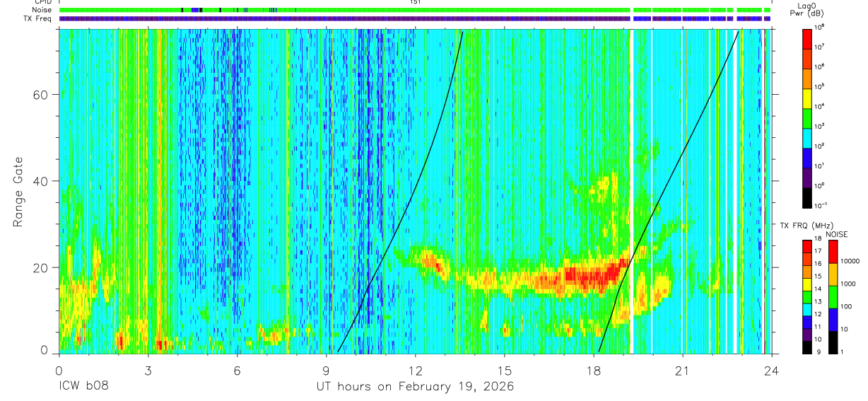Viewport: 868px width, 401px height.
Task: Click the '10000' label on NOISE legend
Action: tap(851, 262)
